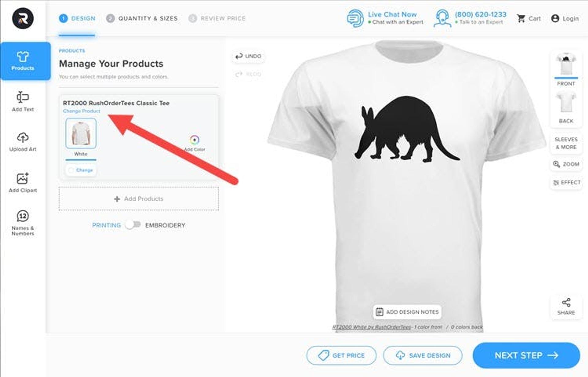The image size is (588, 377).
Task: Open the Upload Art tool
Action: pyautogui.click(x=23, y=142)
